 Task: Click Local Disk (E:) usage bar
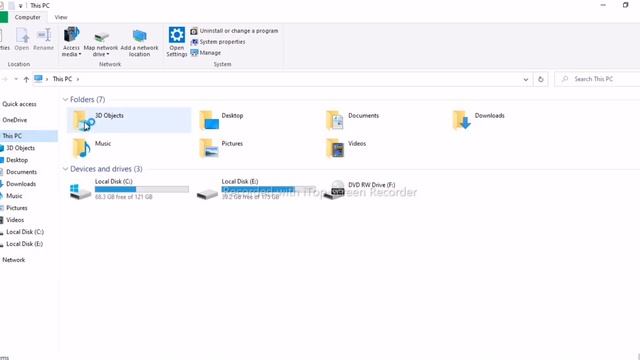tap(268, 189)
